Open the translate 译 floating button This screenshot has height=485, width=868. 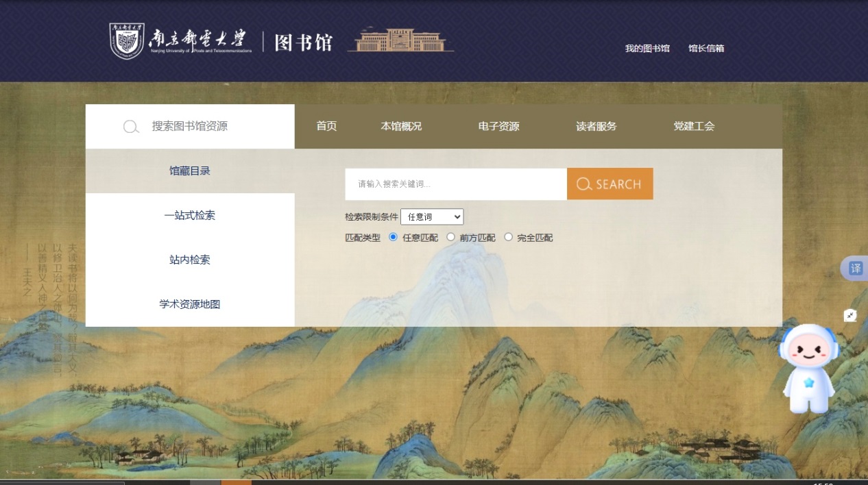pos(855,268)
